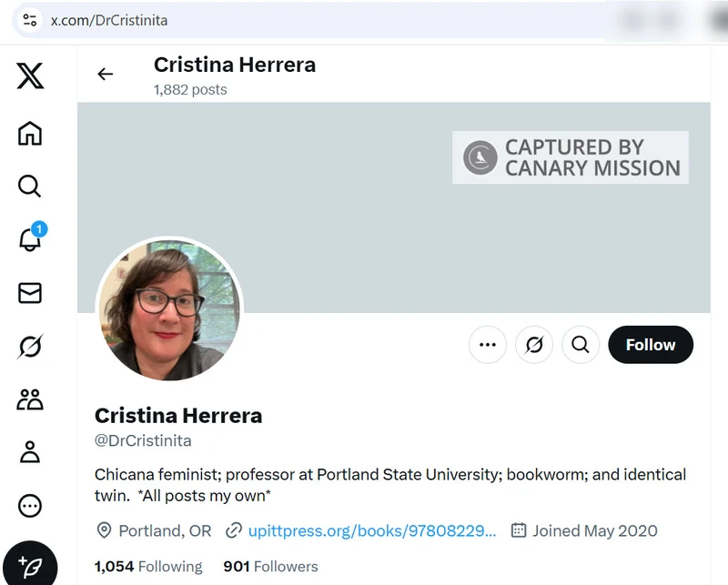The image size is (728, 585).
Task: Select the Home icon in the sidebar
Action: (29, 134)
